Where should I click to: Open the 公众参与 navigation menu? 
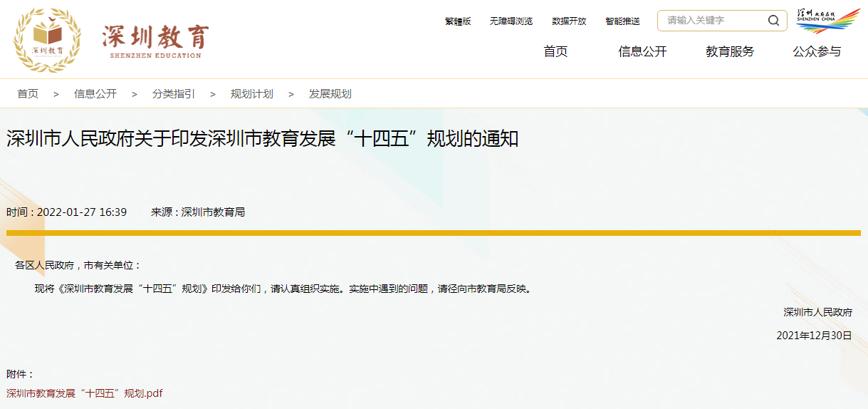tap(817, 51)
